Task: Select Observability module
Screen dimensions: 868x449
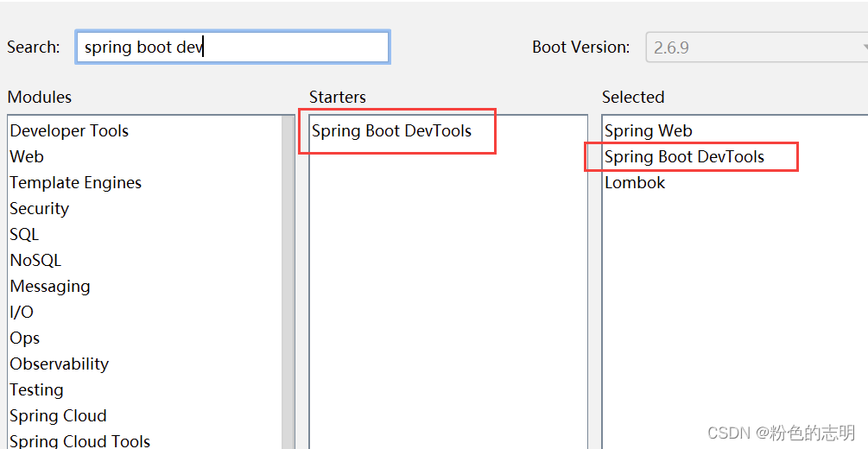Action: pyautogui.click(x=60, y=364)
